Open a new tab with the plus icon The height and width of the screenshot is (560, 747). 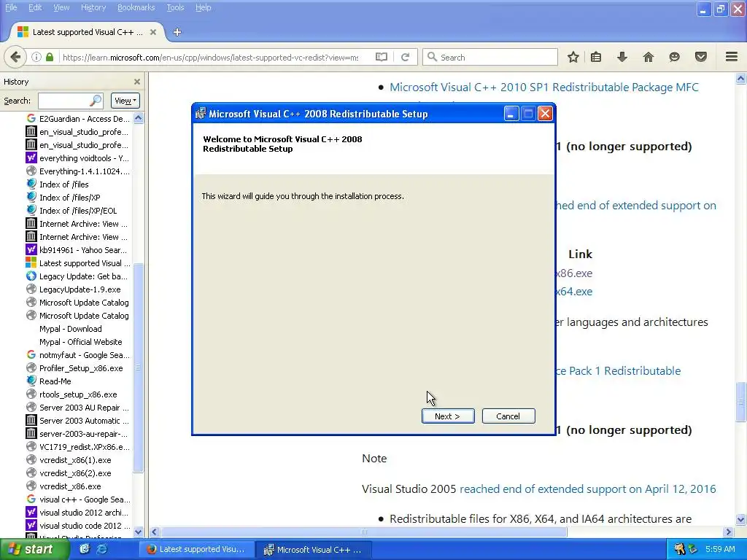click(x=177, y=32)
